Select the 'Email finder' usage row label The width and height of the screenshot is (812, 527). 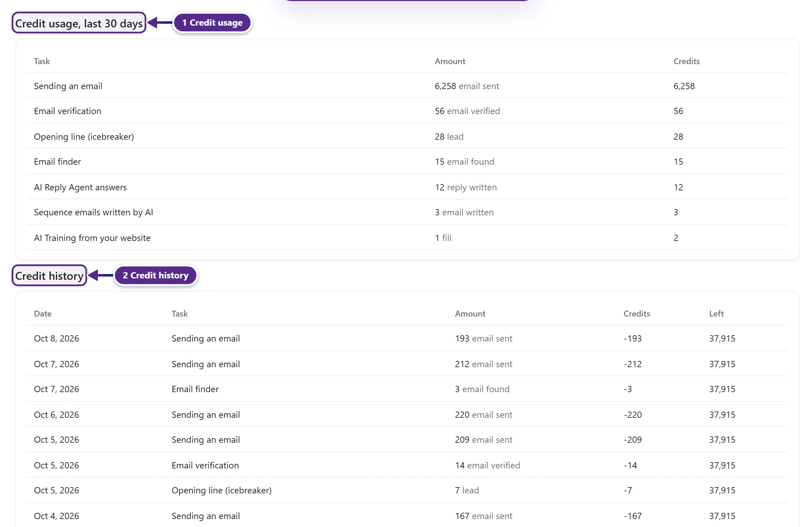pyautogui.click(x=58, y=162)
